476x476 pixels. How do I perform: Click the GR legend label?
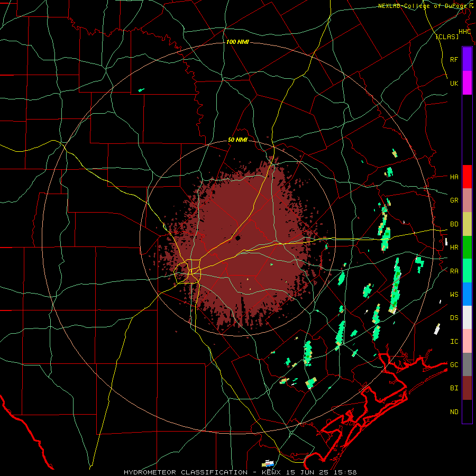point(454,200)
